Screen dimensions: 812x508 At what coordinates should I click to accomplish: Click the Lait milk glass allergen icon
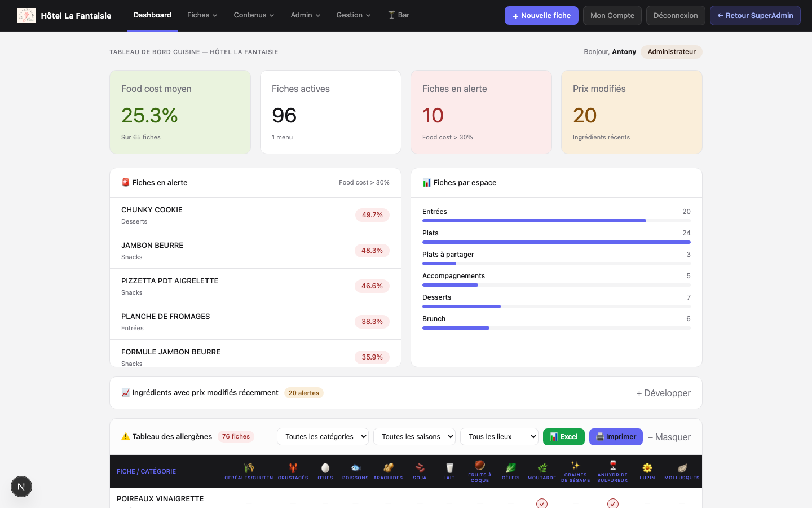click(449, 467)
